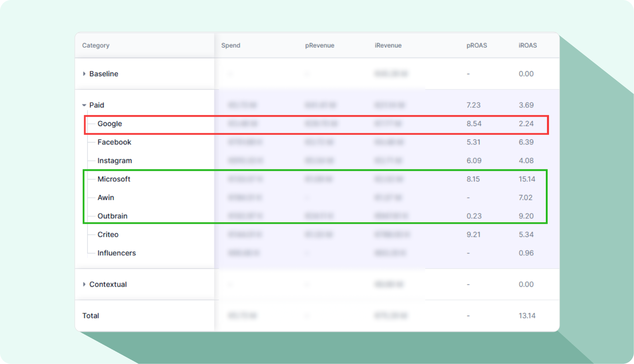Select the Influencers channel row
The height and width of the screenshot is (364, 634).
pos(116,253)
